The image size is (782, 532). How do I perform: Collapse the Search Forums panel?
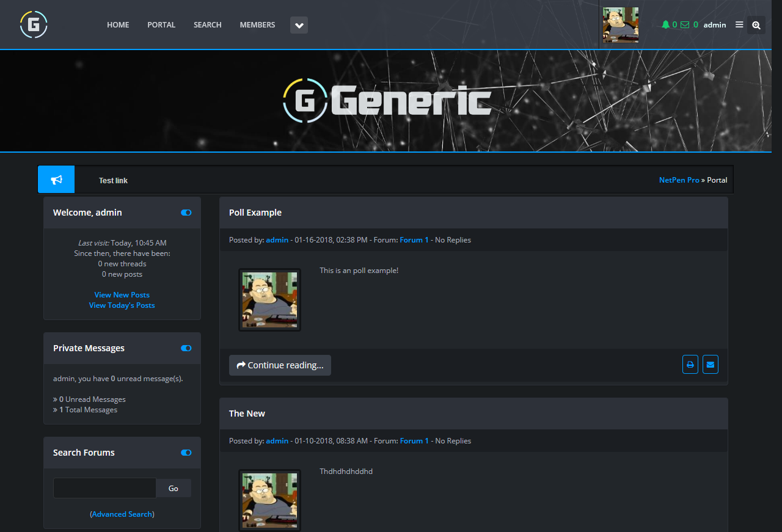click(x=186, y=452)
